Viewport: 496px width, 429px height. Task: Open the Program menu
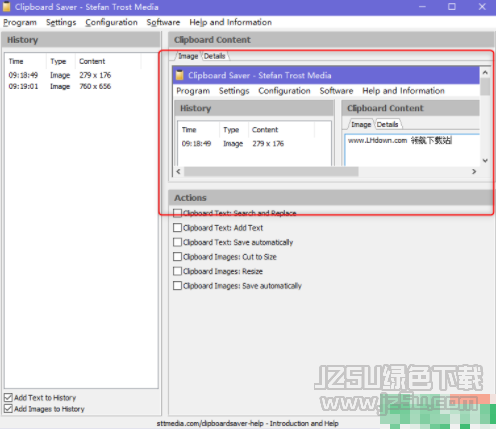20,22
